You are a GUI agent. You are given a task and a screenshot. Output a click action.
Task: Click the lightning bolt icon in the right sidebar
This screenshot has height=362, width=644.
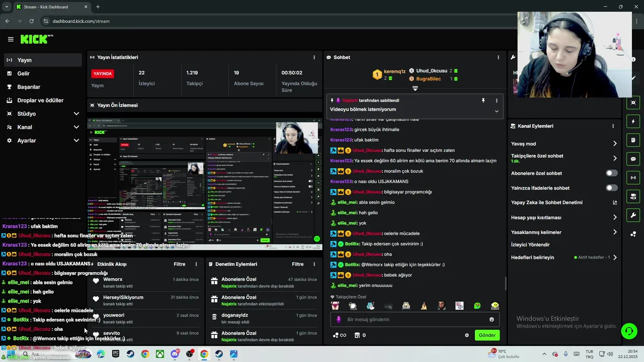(633, 121)
